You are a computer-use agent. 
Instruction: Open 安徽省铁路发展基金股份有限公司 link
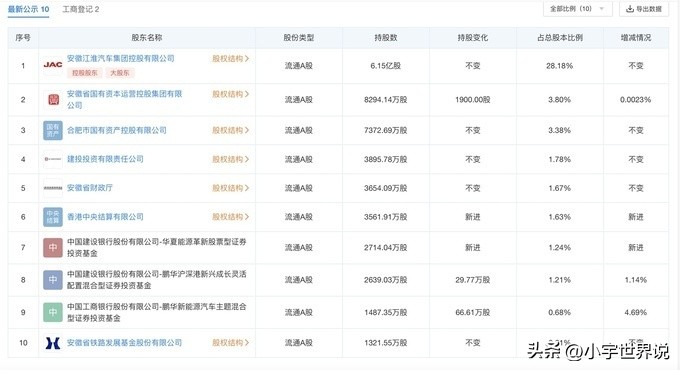coord(124,343)
